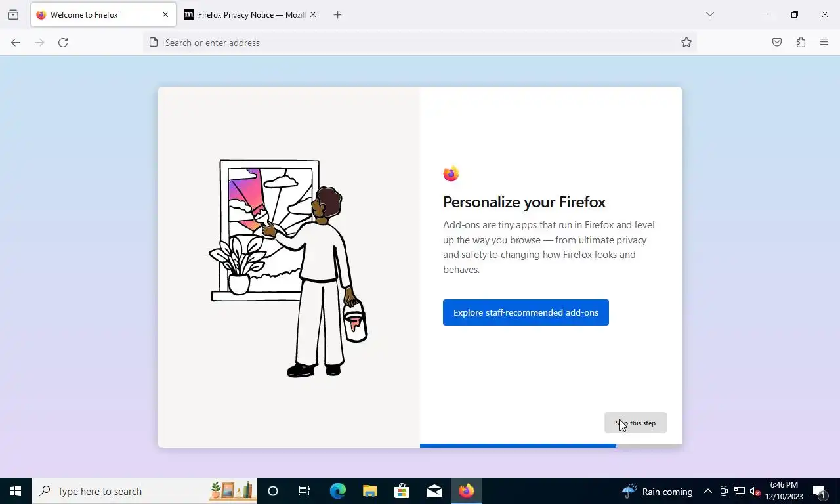Bookmark this page with star icon

click(x=686, y=43)
